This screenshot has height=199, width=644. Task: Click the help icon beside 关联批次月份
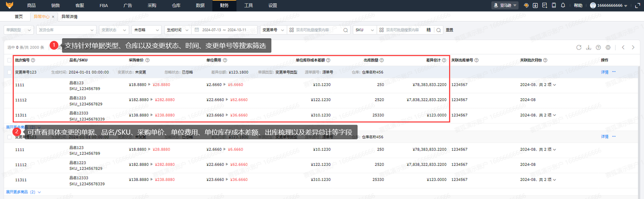coord(545,60)
